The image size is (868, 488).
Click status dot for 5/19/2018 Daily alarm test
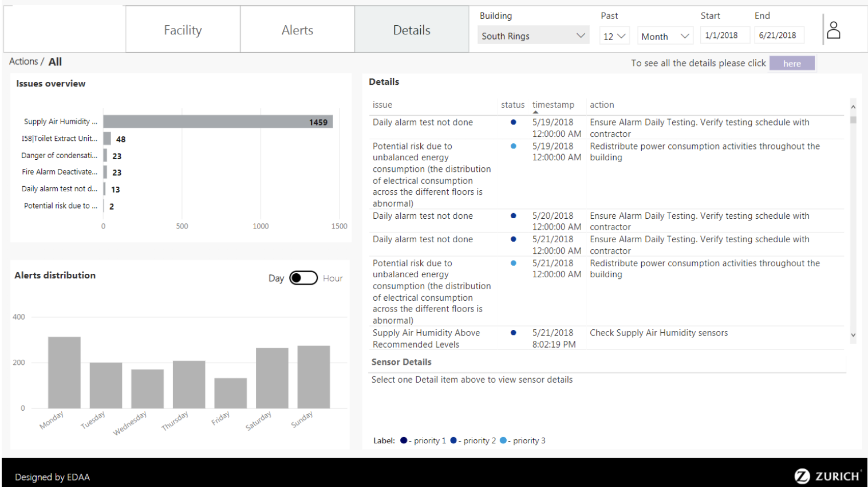pyautogui.click(x=513, y=122)
